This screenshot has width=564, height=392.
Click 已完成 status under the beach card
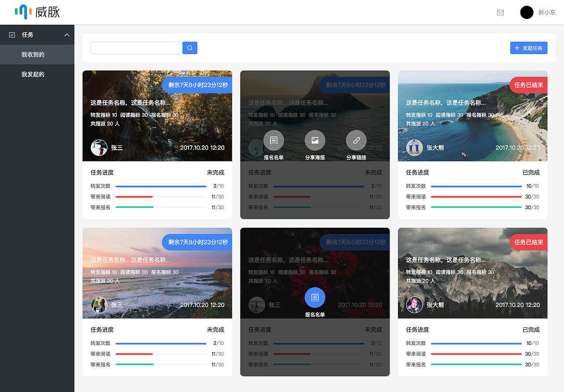[531, 173]
